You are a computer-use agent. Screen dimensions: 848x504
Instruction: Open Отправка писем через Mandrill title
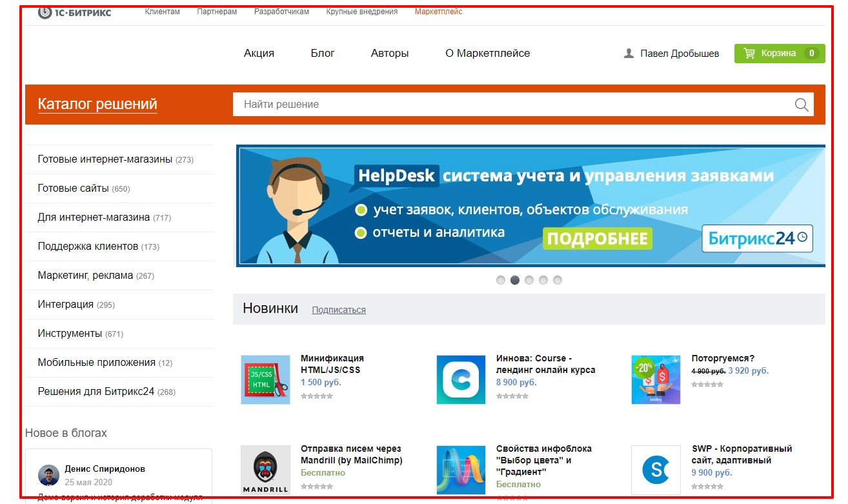[352, 454]
